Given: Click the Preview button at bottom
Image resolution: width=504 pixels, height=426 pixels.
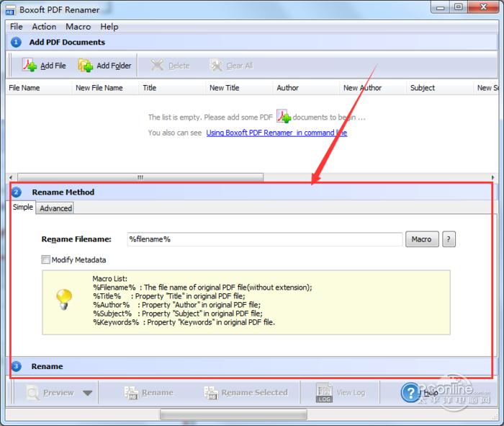Looking at the screenshot, I should [x=50, y=393].
